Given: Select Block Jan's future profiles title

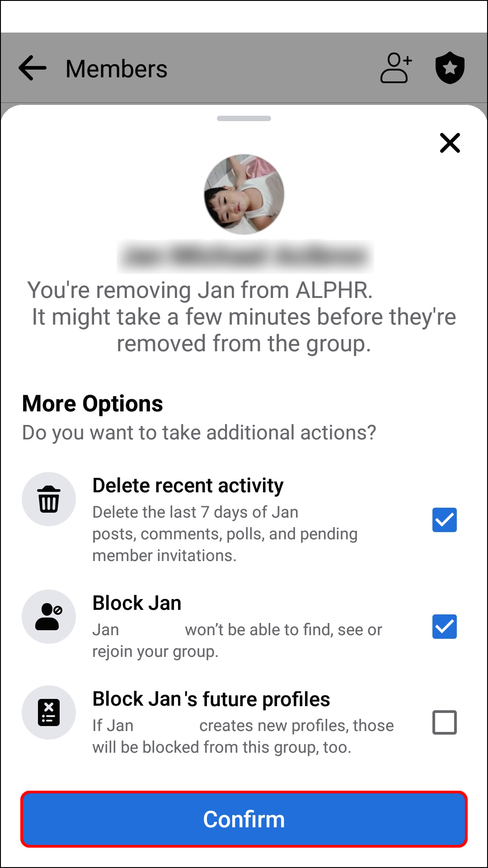Looking at the screenshot, I should 211,699.
